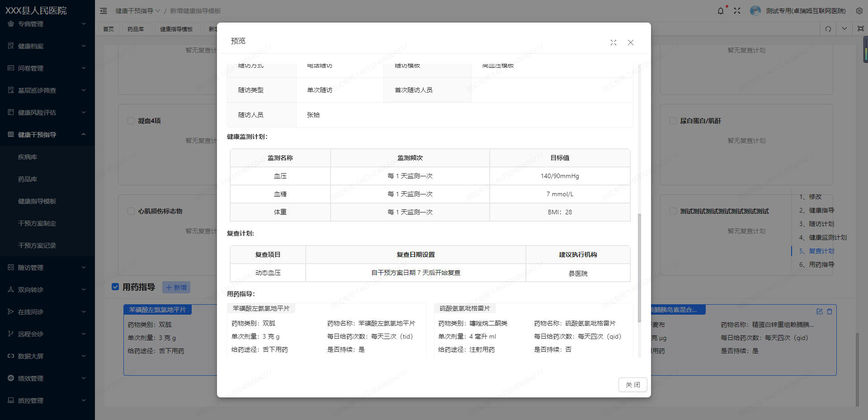This screenshot has height=420, width=868.
Task: Check the 凝血4项 checkbox
Action: coord(131,121)
